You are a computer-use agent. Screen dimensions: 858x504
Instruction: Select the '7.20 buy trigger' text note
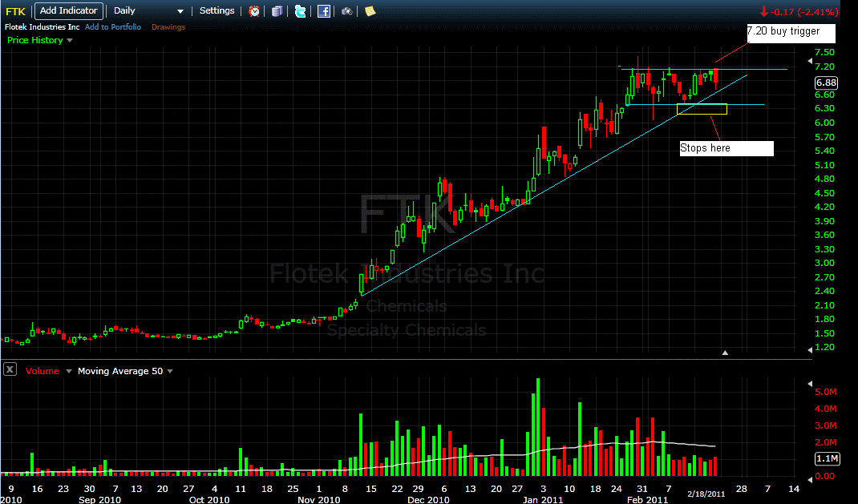click(x=791, y=33)
